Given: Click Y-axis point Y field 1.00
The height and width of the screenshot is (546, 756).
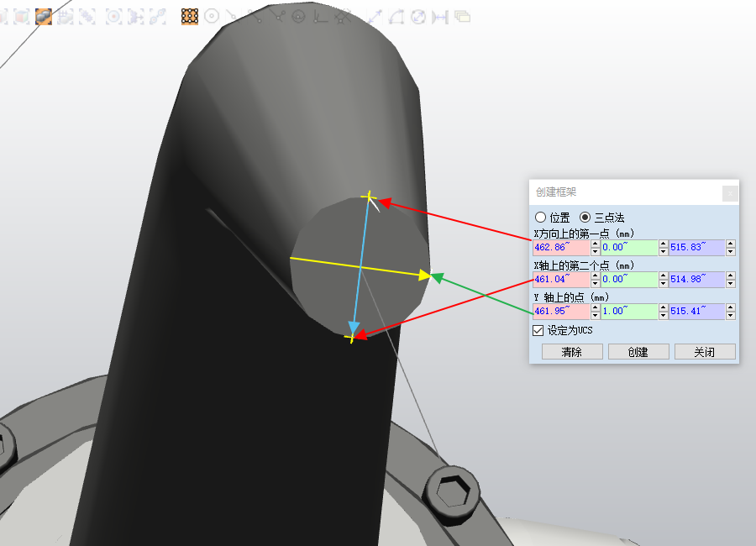Looking at the screenshot, I should 629,311.
